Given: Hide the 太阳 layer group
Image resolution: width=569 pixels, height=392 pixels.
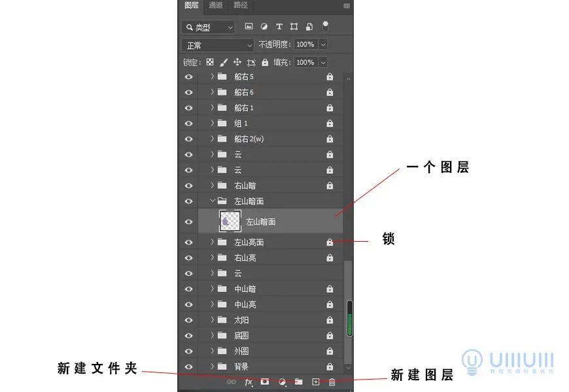Looking at the screenshot, I should coord(188,319).
